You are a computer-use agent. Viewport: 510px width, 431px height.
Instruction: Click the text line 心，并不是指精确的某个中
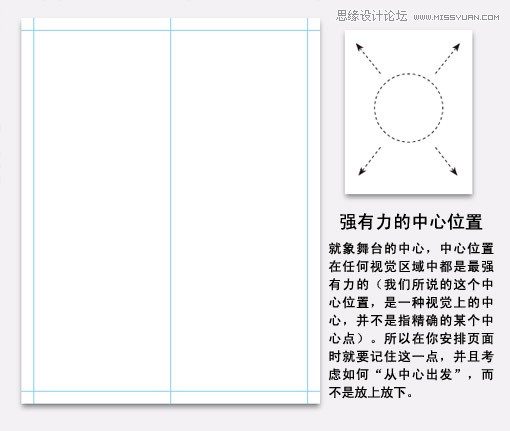click(x=411, y=320)
